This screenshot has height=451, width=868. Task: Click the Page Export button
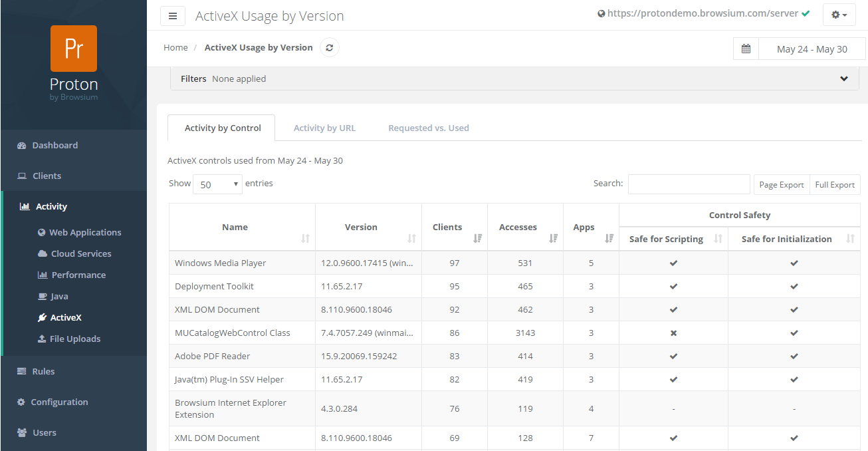[782, 184]
